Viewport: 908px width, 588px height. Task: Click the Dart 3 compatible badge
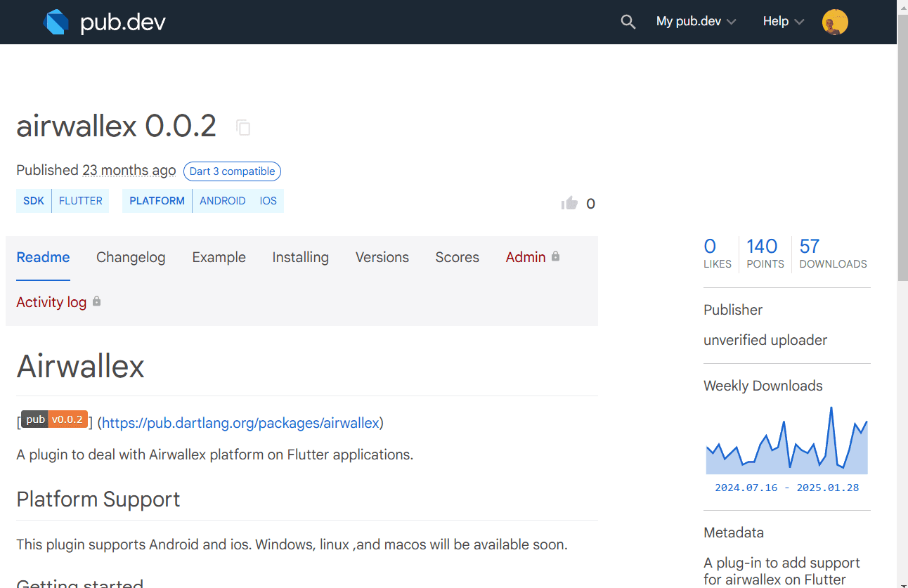232,171
